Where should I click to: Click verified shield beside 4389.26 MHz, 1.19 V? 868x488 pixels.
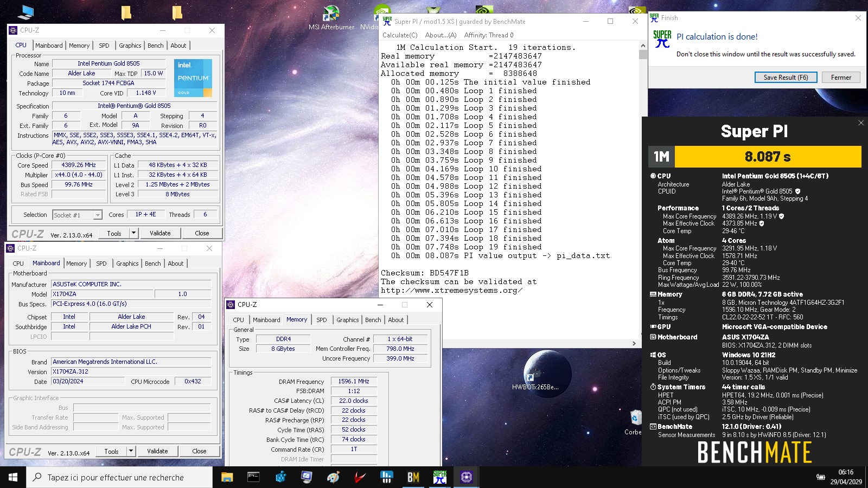pos(781,216)
